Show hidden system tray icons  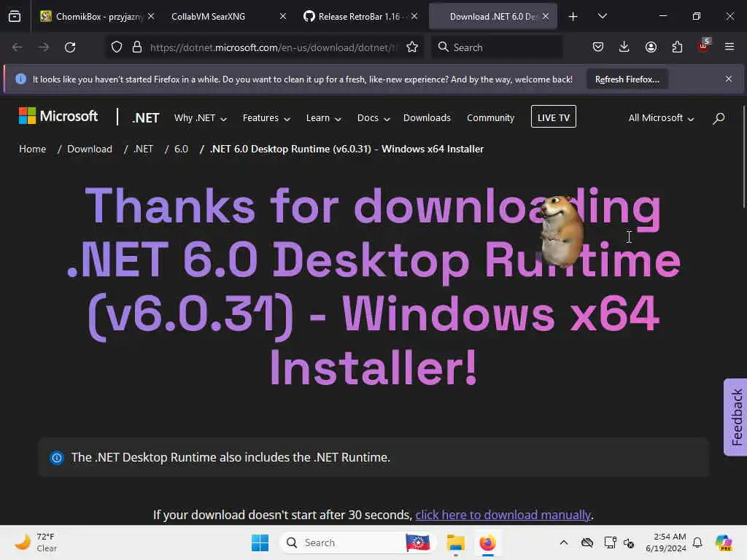(564, 542)
